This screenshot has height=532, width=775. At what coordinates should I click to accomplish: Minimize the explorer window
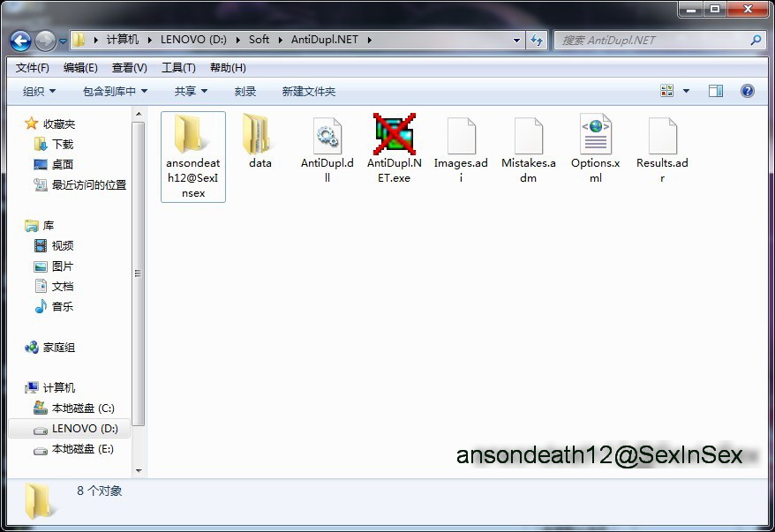coord(691,9)
